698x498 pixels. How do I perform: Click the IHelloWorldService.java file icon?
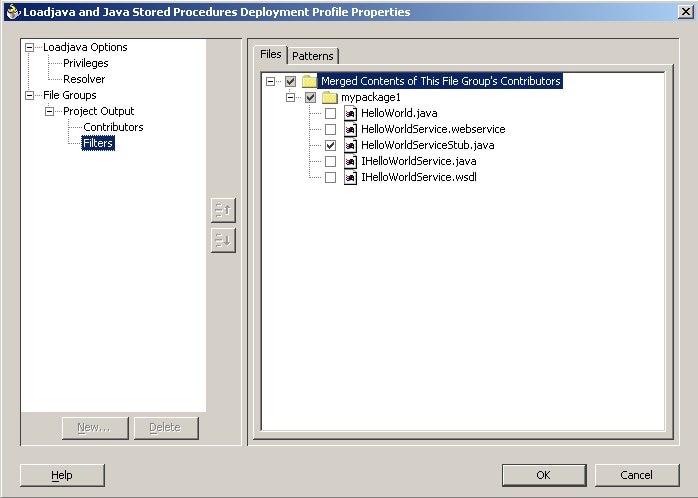(x=350, y=162)
